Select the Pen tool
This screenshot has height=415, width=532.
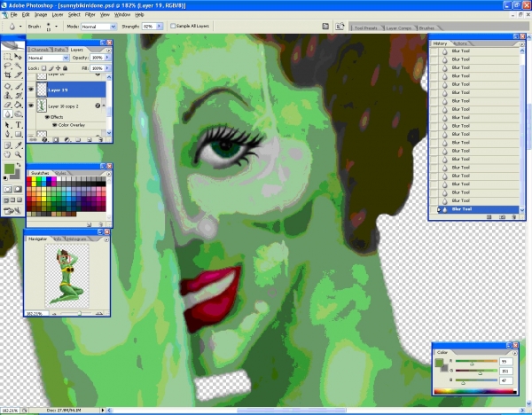pos(7,134)
